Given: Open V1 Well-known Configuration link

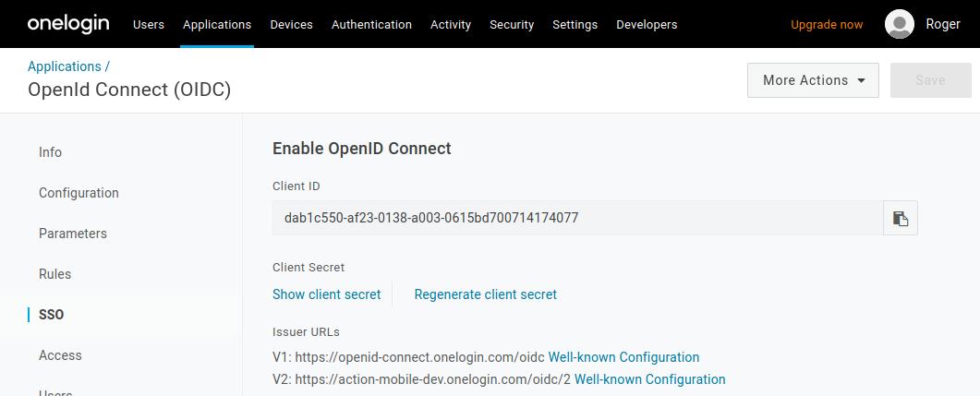Looking at the screenshot, I should [623, 357].
